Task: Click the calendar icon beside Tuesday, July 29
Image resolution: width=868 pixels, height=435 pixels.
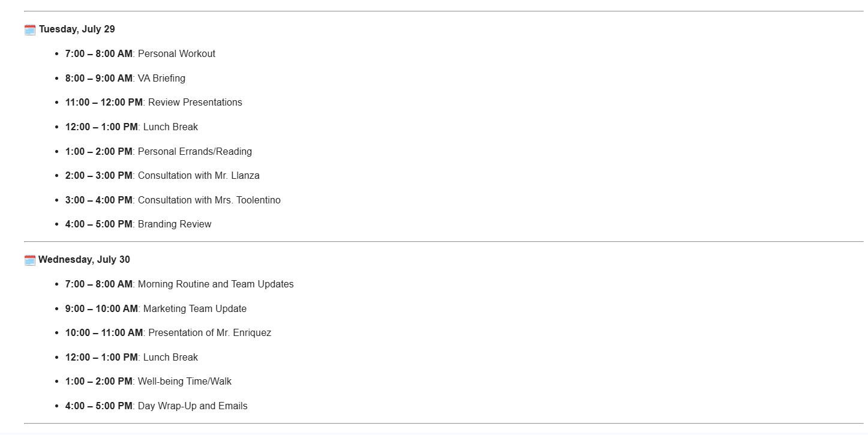Action: click(x=30, y=29)
